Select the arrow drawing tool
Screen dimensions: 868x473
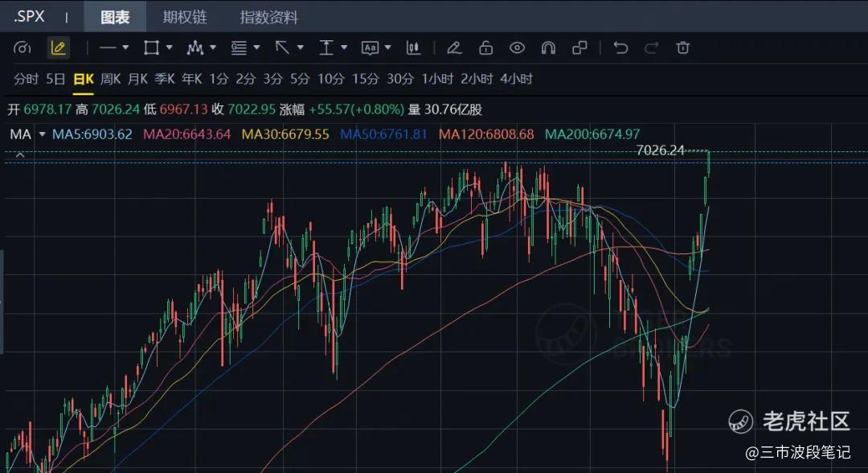pos(282,48)
